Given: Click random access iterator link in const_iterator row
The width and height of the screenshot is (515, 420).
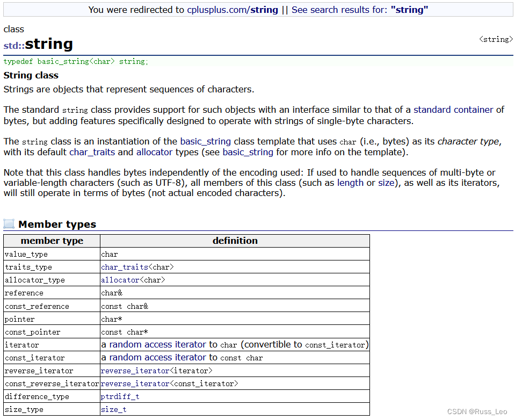Looking at the screenshot, I should [x=157, y=357].
